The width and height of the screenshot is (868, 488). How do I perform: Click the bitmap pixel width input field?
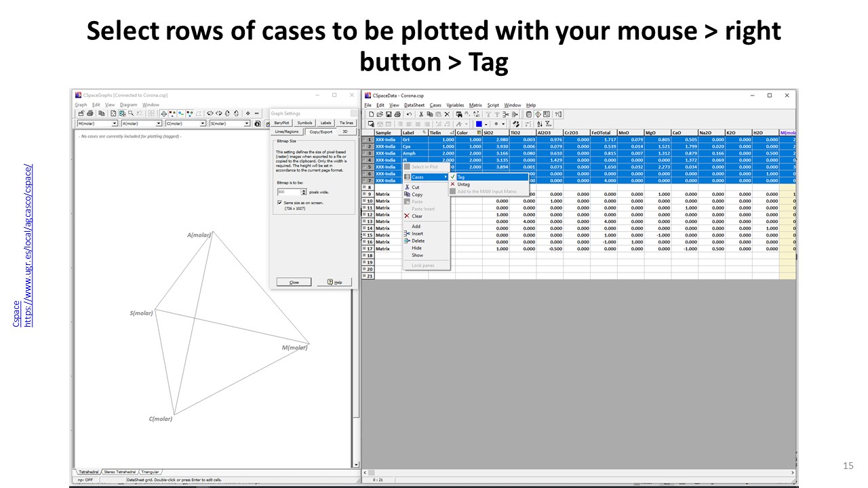[x=288, y=192]
